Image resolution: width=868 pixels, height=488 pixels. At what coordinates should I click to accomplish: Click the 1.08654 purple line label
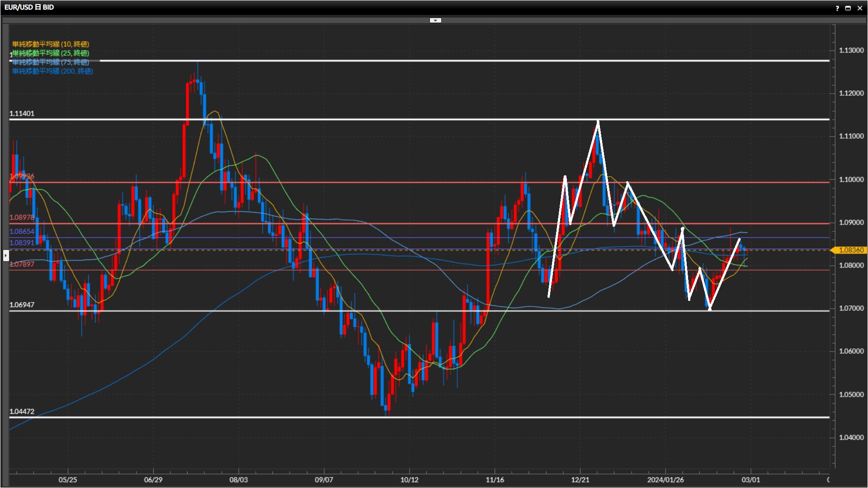click(22, 231)
